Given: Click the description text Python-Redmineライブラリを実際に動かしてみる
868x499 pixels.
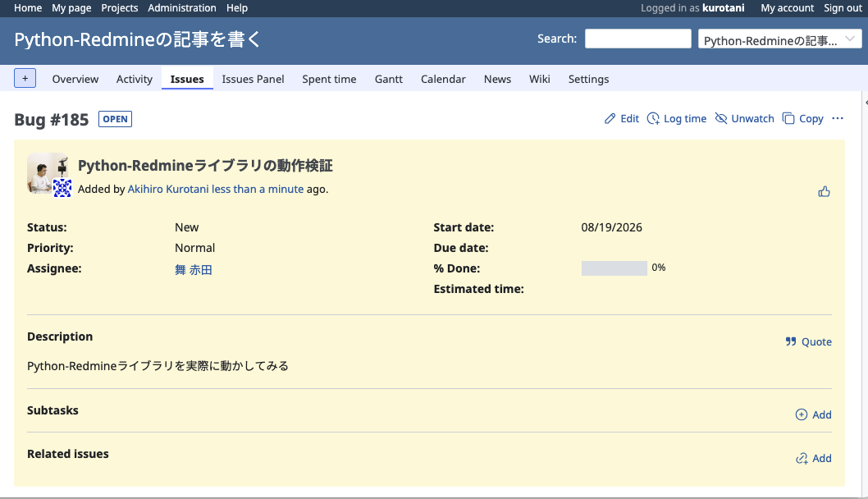Looking at the screenshot, I should 158,365.
